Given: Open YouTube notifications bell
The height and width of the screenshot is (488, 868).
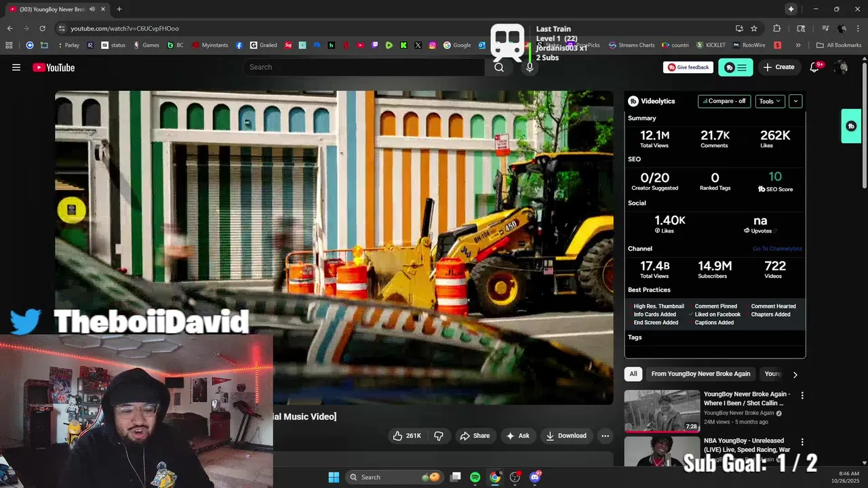Looking at the screenshot, I should (x=815, y=67).
